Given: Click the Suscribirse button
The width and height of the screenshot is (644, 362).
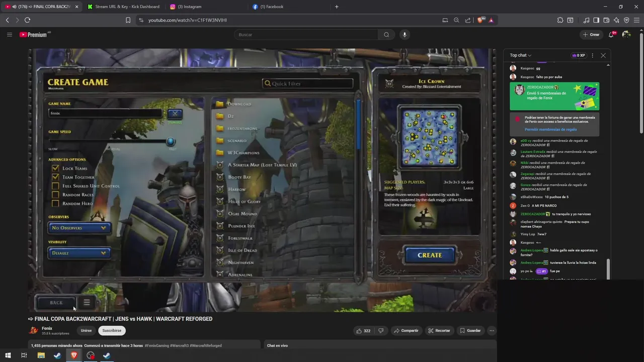Looking at the screenshot, I should [x=112, y=330].
